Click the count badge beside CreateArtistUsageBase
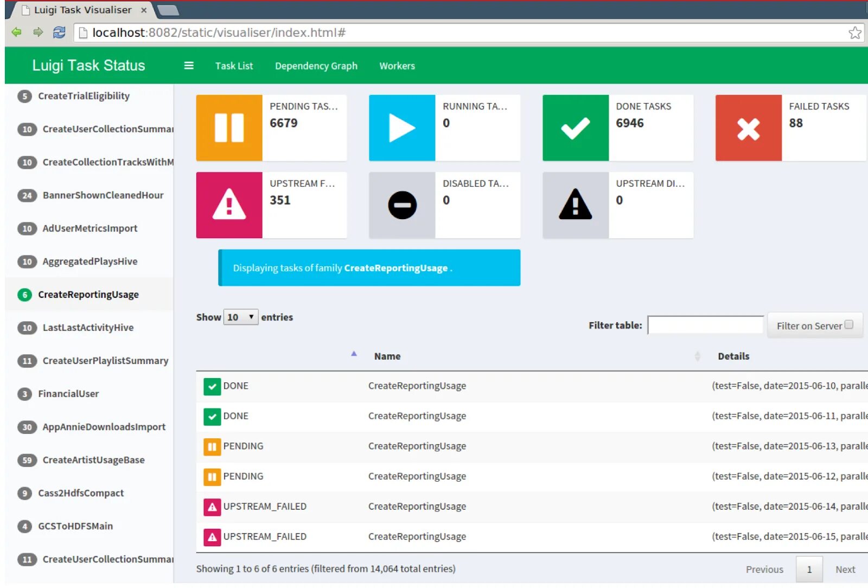The width and height of the screenshot is (868, 588). pos(27,460)
